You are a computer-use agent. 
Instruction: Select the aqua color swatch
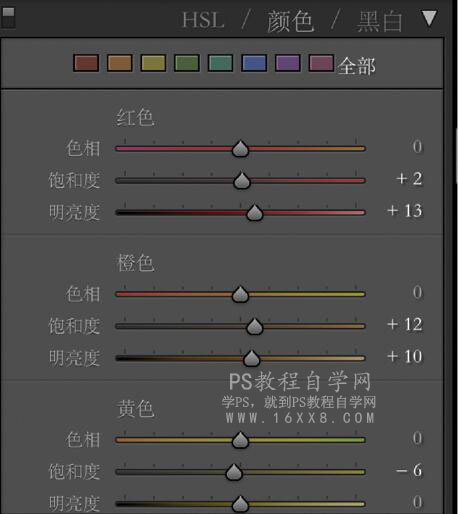(x=220, y=63)
